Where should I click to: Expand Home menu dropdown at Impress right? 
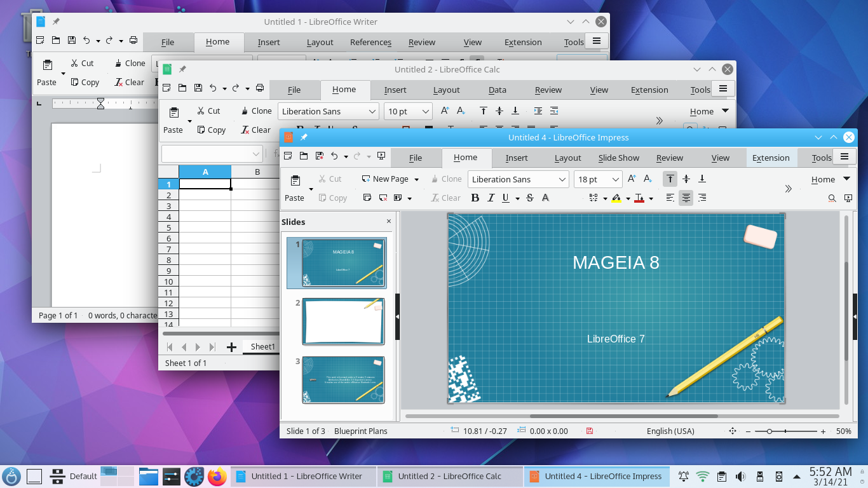[x=847, y=179]
